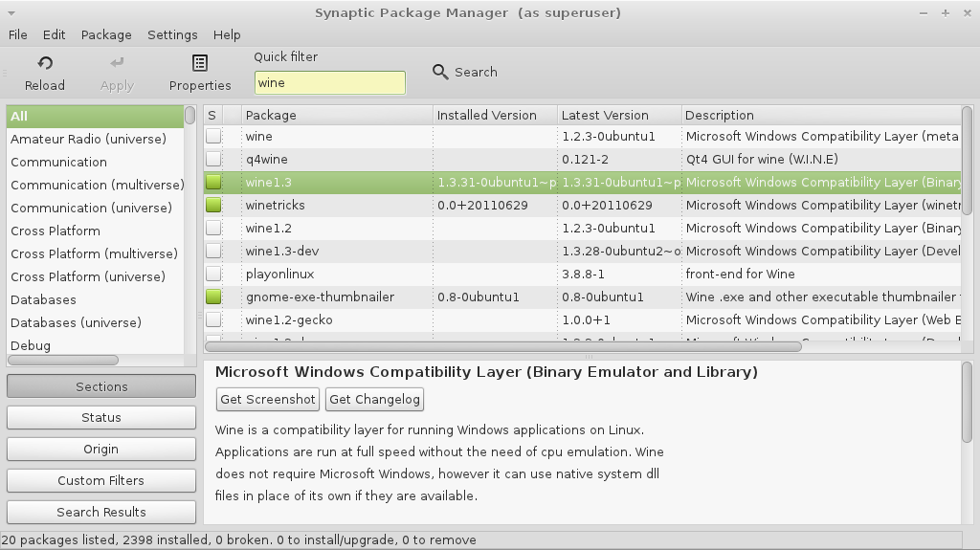Click the Apply toolbar icon
Viewport: 980px width, 550px height.
point(117,63)
